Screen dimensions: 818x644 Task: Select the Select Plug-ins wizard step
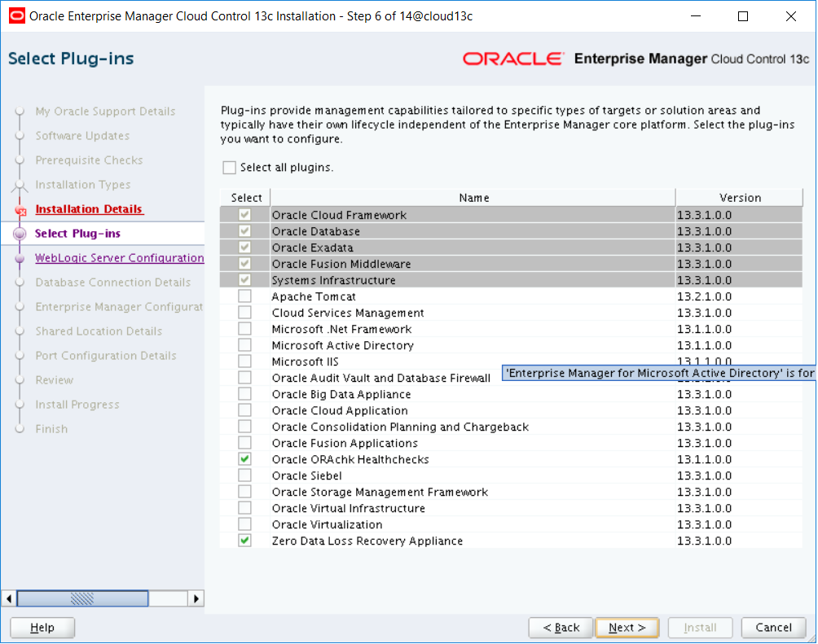pos(77,234)
